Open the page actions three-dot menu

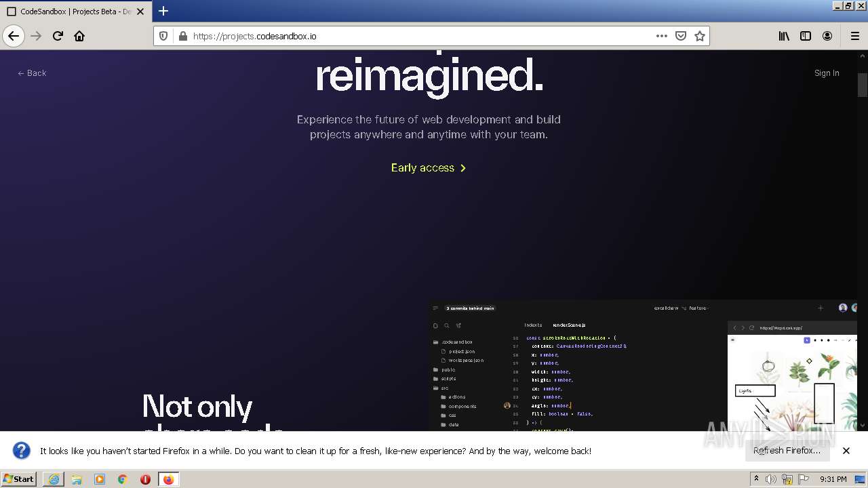click(x=662, y=36)
